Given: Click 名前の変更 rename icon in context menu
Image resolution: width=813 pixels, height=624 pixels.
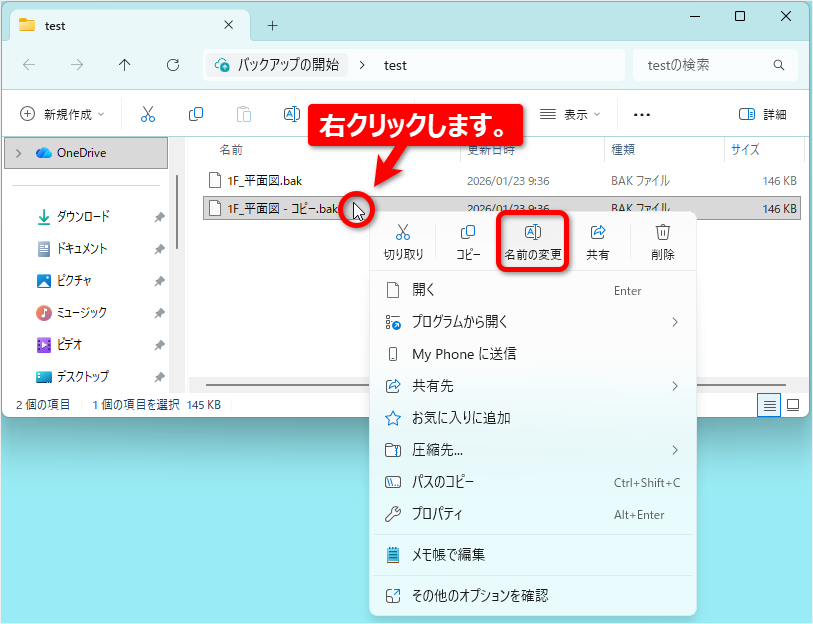Looking at the screenshot, I should (x=532, y=241).
